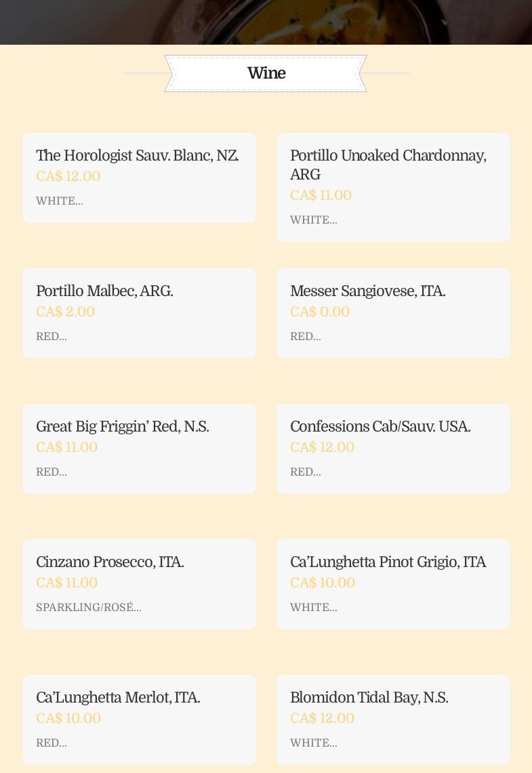Click the Wine section heading banner
Screen dimensions: 532x773
click(x=266, y=73)
